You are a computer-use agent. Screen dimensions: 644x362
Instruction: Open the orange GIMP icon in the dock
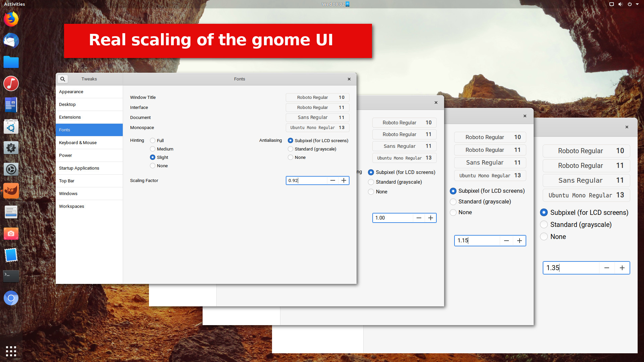point(11,191)
